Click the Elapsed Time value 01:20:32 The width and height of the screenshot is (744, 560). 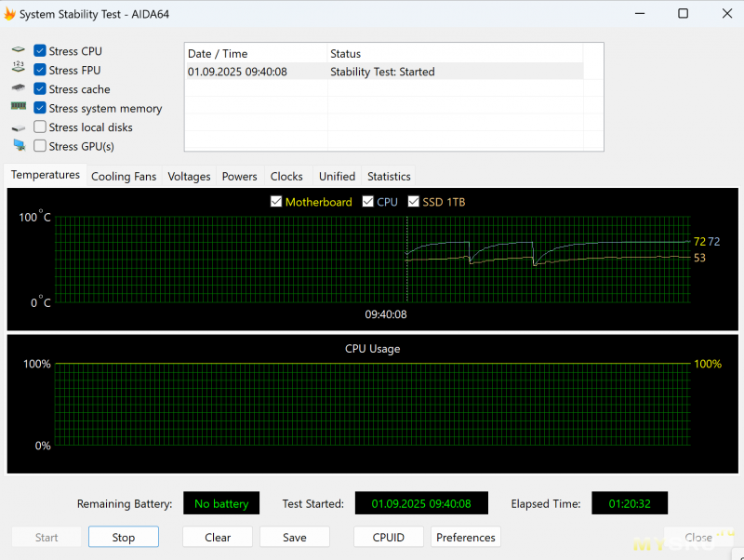coord(630,503)
